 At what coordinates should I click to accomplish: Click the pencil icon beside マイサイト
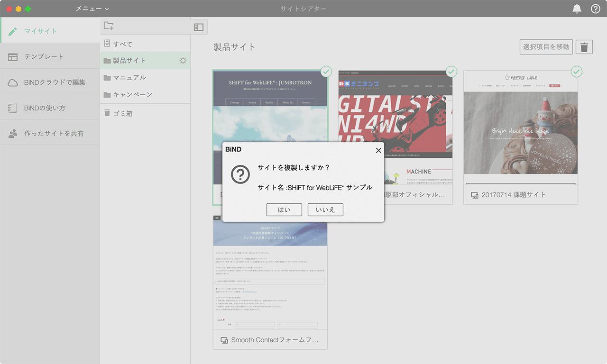coord(13,31)
